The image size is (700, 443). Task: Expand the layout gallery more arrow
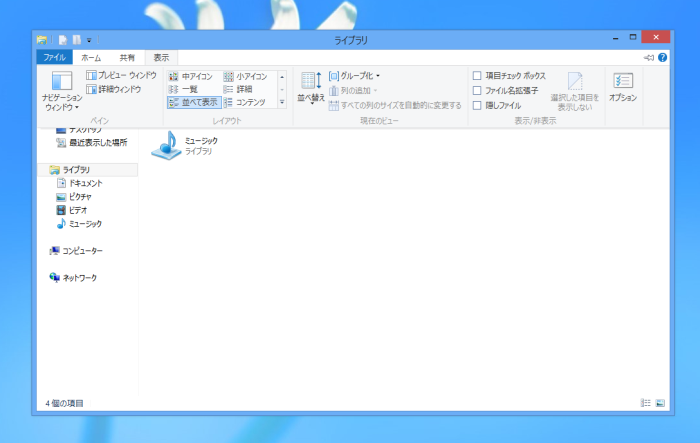tap(282, 102)
